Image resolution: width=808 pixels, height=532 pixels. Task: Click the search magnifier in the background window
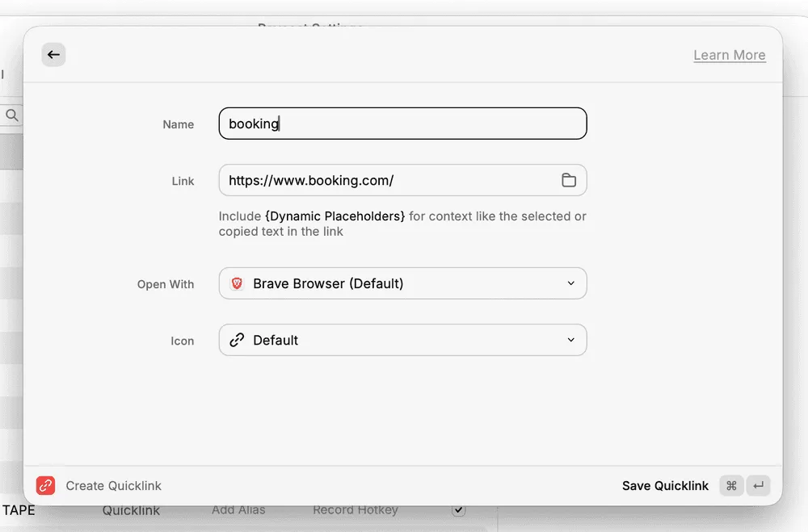[x=12, y=115]
